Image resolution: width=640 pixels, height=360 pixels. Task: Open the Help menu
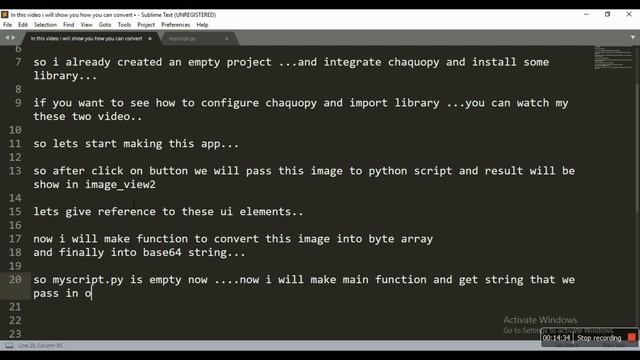(x=202, y=25)
